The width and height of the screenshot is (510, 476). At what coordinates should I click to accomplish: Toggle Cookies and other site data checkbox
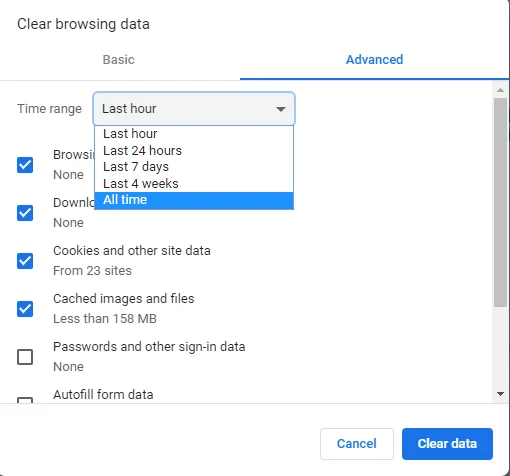pos(25,261)
